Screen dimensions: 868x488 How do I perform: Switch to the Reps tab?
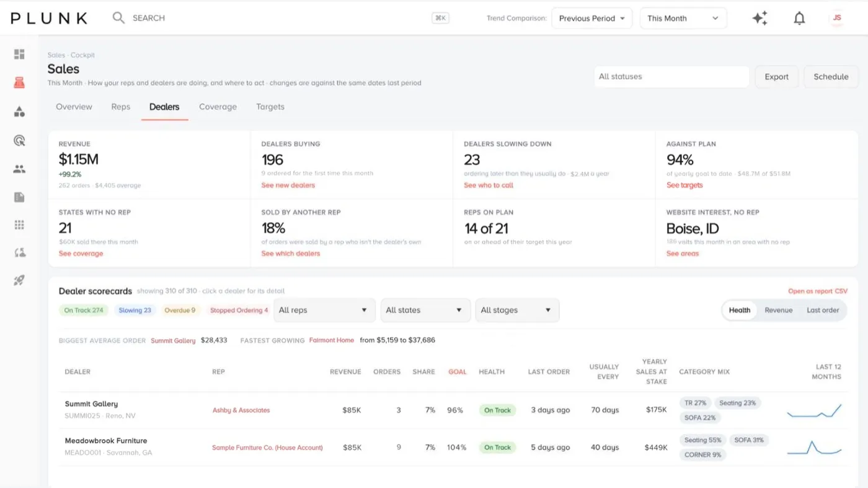click(x=121, y=107)
